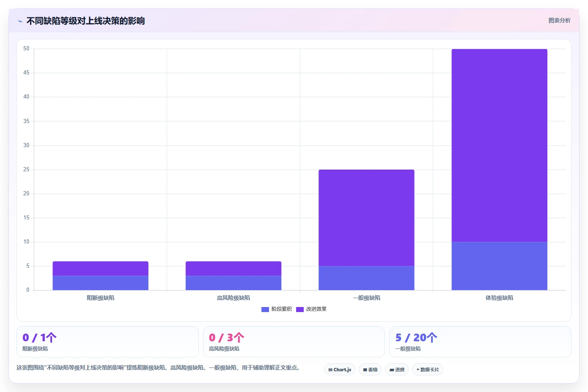
Task: Click the 一般级缺陷 x-axis label
Action: pos(366,298)
